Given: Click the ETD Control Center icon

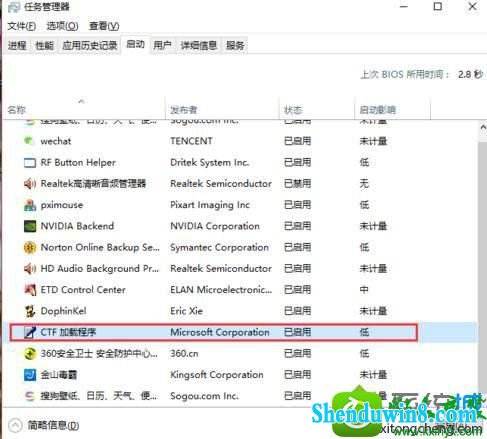Looking at the screenshot, I should (30, 290).
